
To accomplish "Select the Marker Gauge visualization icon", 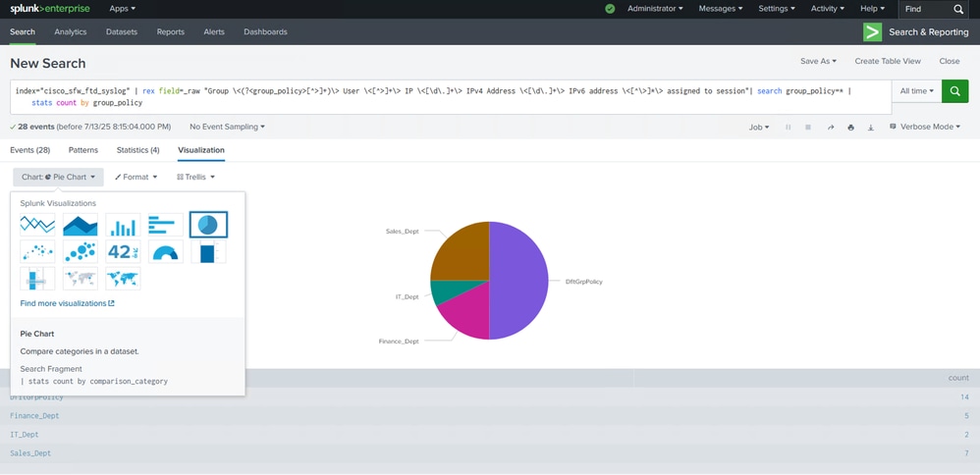I will (37, 279).
